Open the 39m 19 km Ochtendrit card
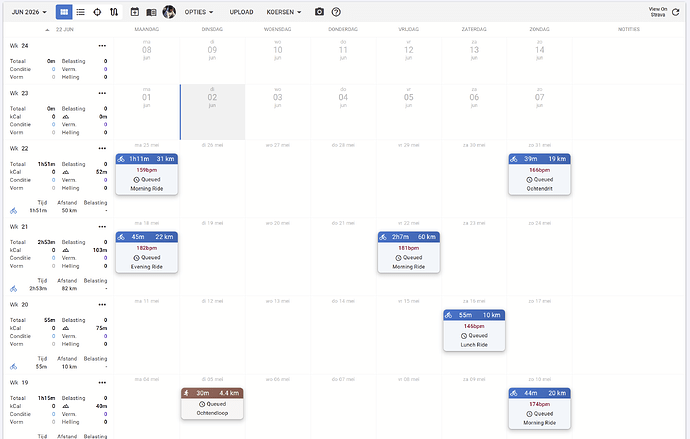The image size is (690, 439). 540,174
